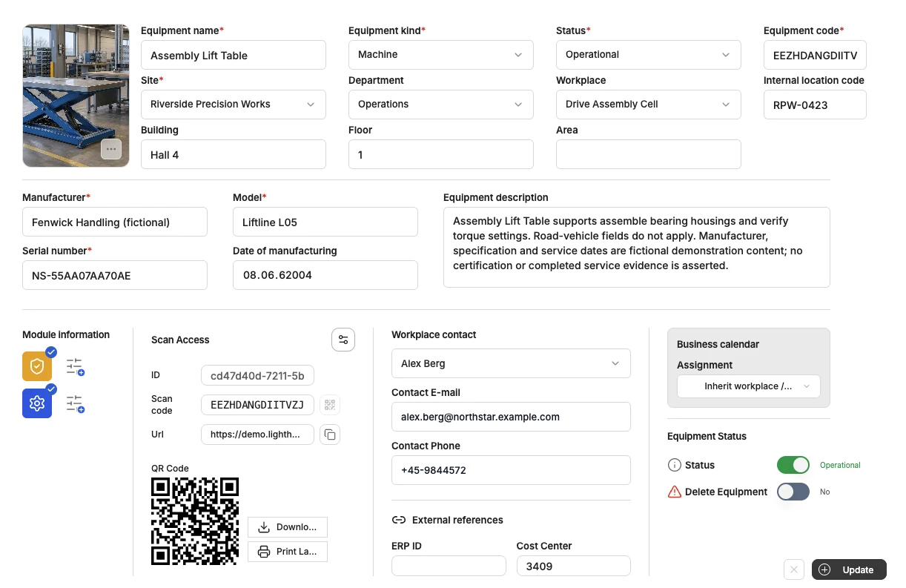Viewport: 906px width, 588px height.
Task: Open the Status dropdown showing Operational
Action: point(649,55)
